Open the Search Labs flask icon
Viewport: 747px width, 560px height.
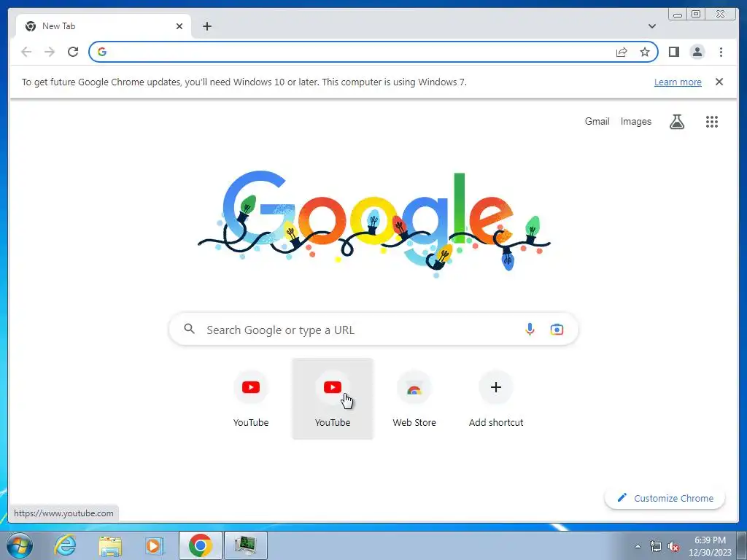[x=677, y=122]
